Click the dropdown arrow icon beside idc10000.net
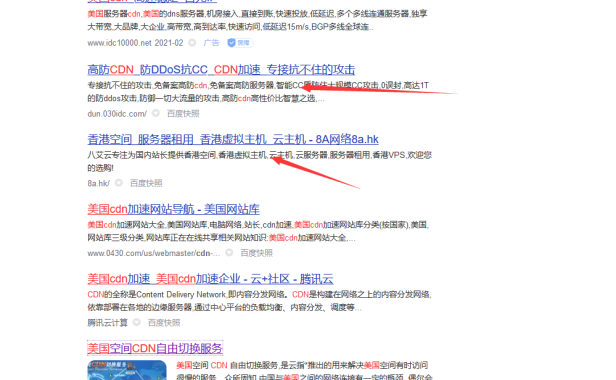 tap(192, 43)
